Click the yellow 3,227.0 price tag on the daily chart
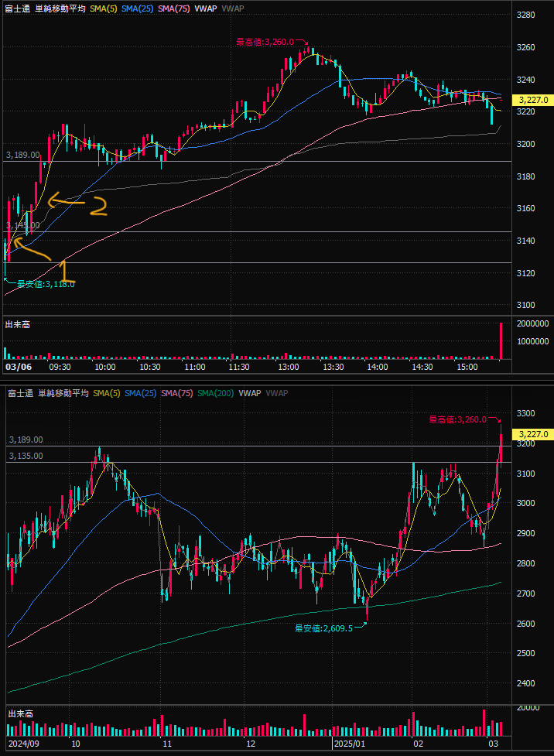 (533, 434)
